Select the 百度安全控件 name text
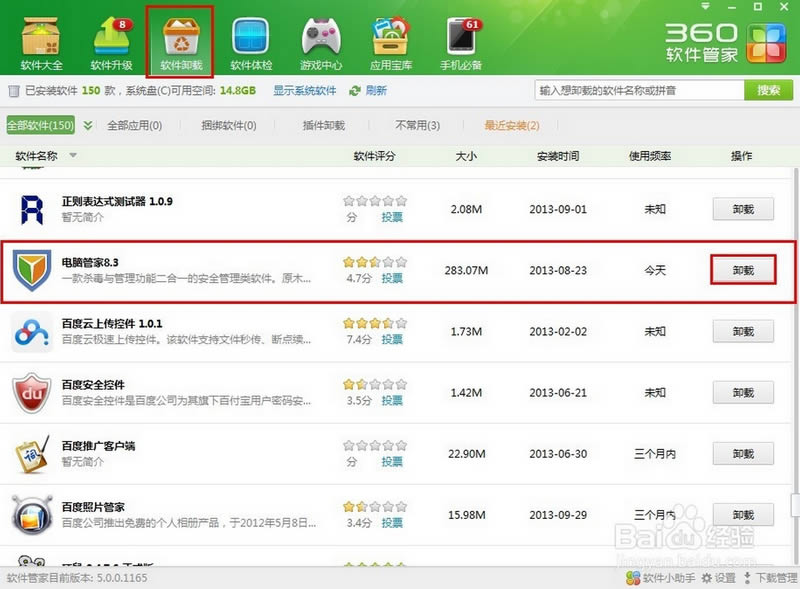The height and width of the screenshot is (589, 800). (x=93, y=385)
